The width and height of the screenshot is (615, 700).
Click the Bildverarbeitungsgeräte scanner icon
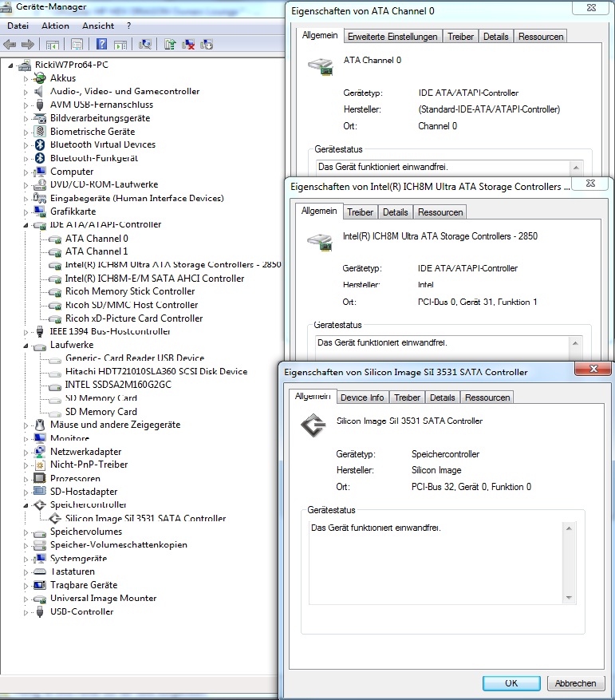point(40,118)
